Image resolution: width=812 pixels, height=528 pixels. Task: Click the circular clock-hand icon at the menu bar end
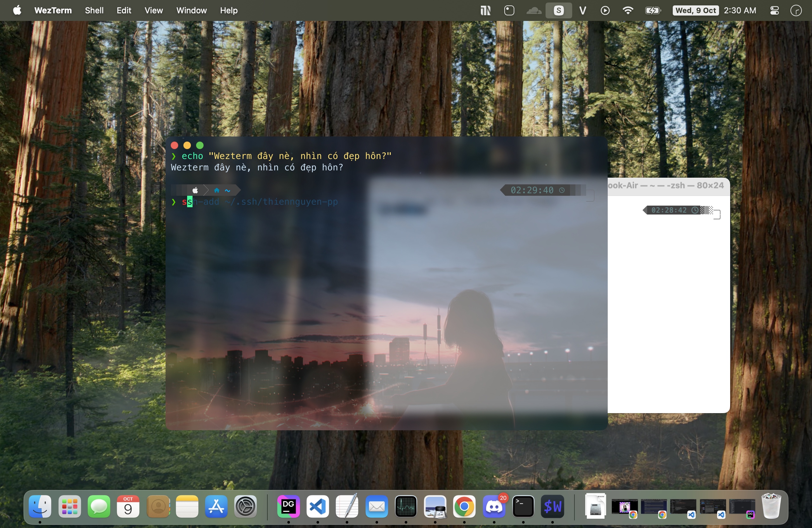[796, 10]
